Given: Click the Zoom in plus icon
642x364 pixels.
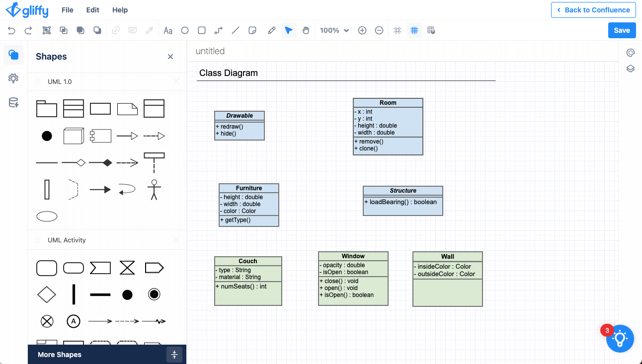Looking at the screenshot, I should point(362,30).
